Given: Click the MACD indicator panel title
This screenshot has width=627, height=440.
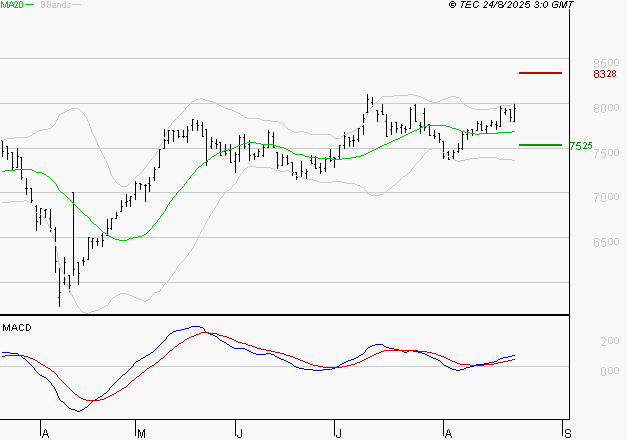Looking at the screenshot, I should 16,328.
